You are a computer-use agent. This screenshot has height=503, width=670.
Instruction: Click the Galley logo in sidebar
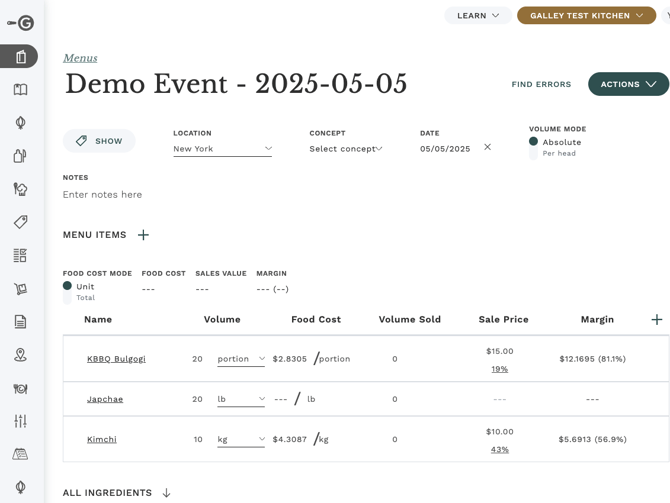pos(20,23)
